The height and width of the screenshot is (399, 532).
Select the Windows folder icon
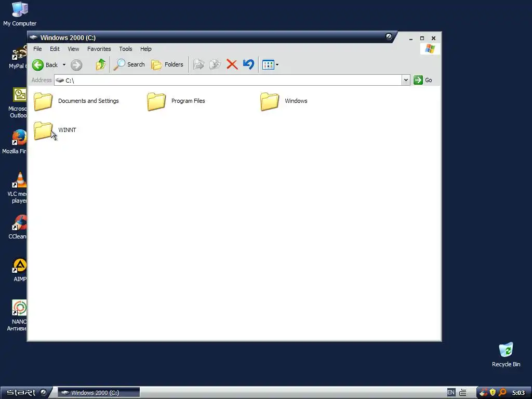[270, 101]
